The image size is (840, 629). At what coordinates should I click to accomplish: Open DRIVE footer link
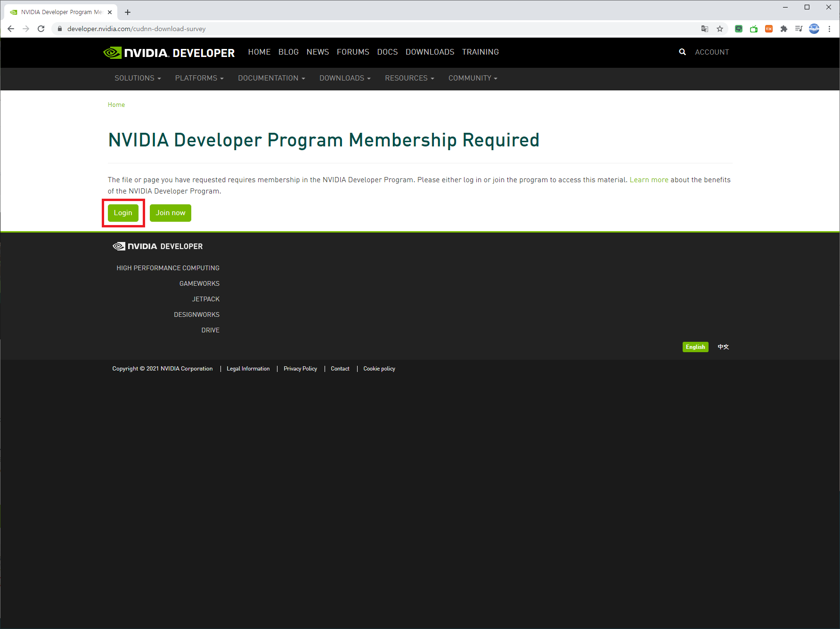211,330
